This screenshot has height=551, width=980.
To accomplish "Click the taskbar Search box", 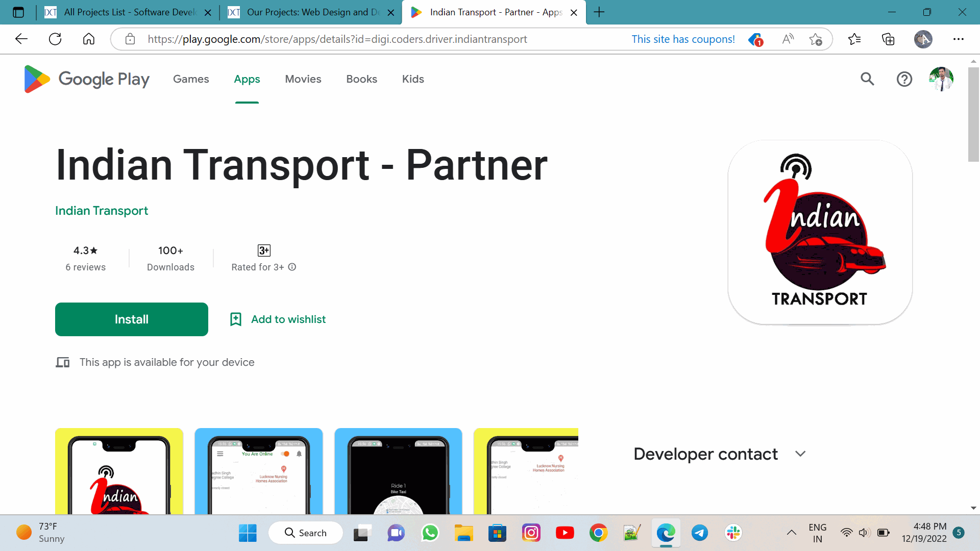I will (x=305, y=533).
